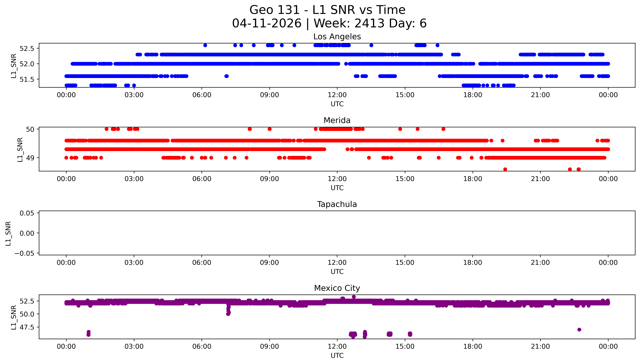Click the L1_SNR axis label of Merida plot

20,150
